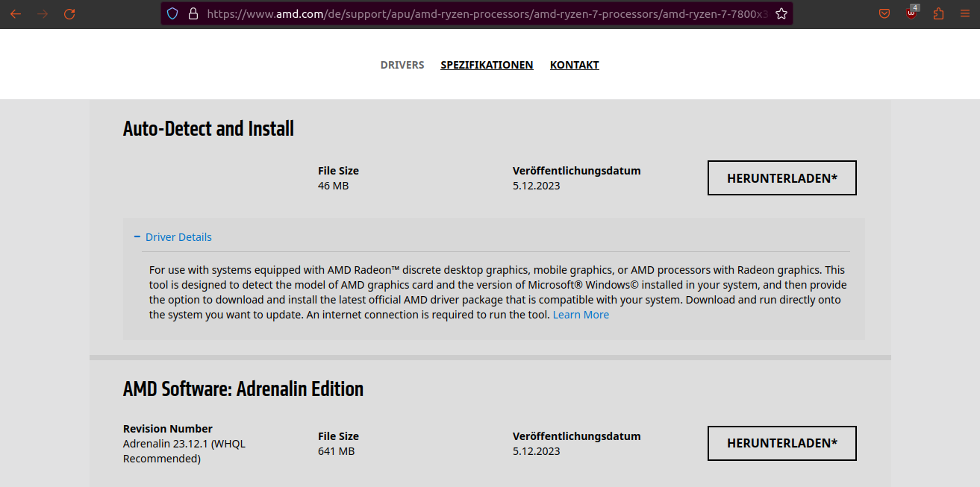Image resolution: width=980 pixels, height=487 pixels.
Task: Click the Auto-Detect and Install heading
Action: pos(208,128)
